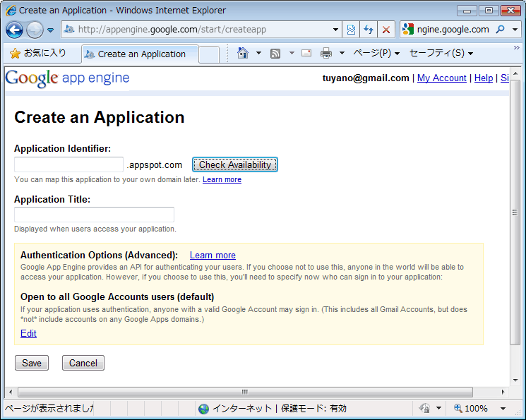Print the page with the printer icon
Screen dimensions: 526x420
326,53
